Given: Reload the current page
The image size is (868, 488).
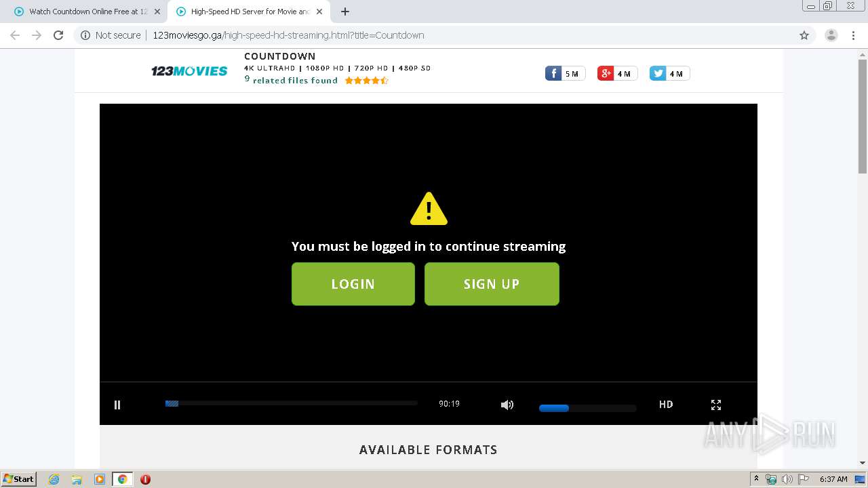Looking at the screenshot, I should [58, 35].
